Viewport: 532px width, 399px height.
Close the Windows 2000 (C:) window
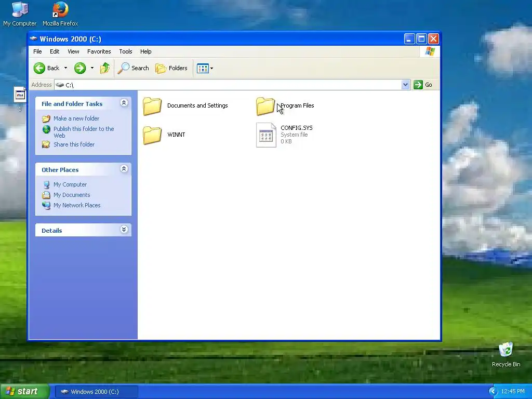(434, 39)
